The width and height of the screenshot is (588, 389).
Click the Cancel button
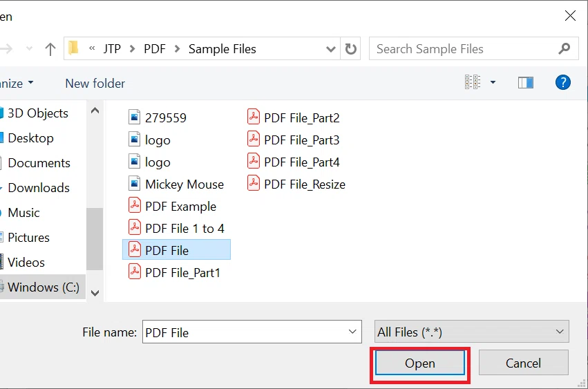[x=523, y=363]
